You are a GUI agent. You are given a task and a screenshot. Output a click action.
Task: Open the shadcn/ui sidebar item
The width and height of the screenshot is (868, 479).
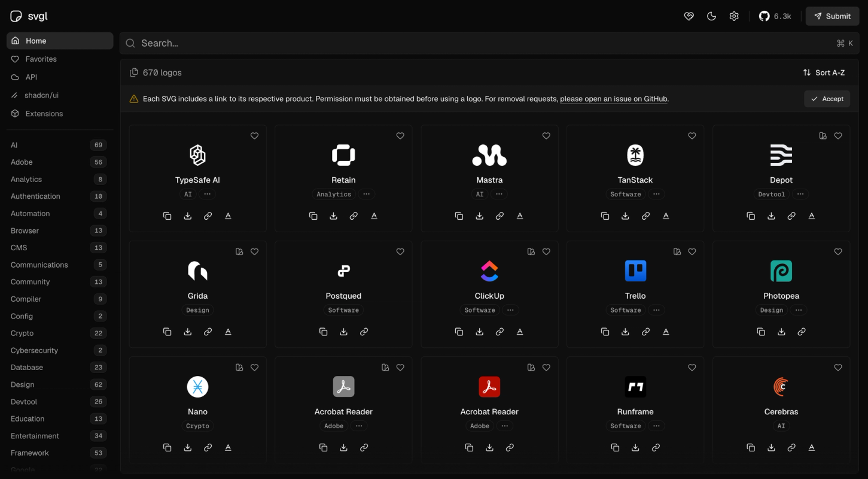[x=60, y=95]
